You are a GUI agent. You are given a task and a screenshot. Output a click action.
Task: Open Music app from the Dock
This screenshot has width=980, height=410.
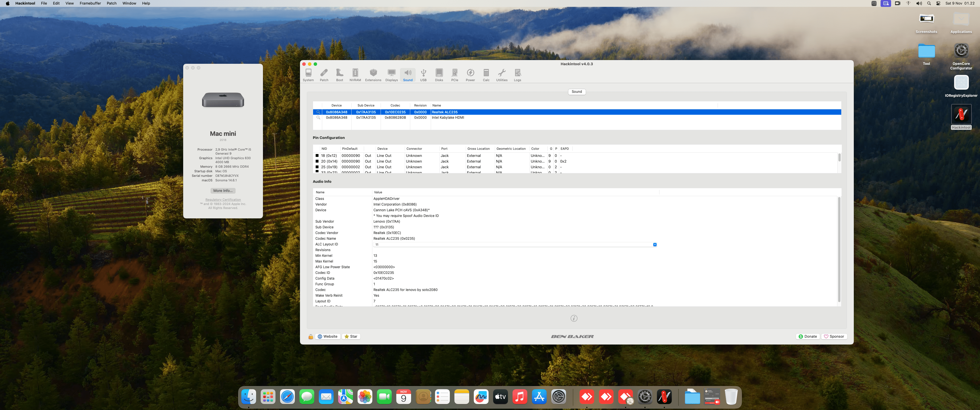(x=520, y=397)
